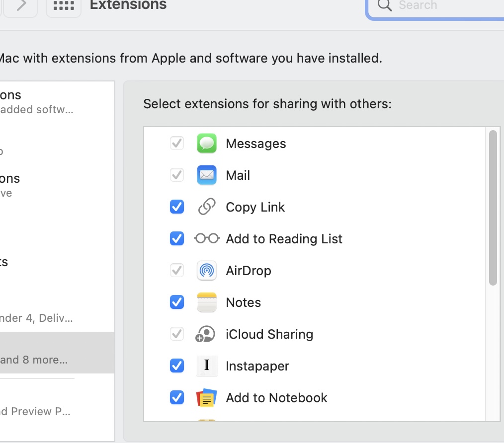Disable the Instapaper sharing extension

177,366
